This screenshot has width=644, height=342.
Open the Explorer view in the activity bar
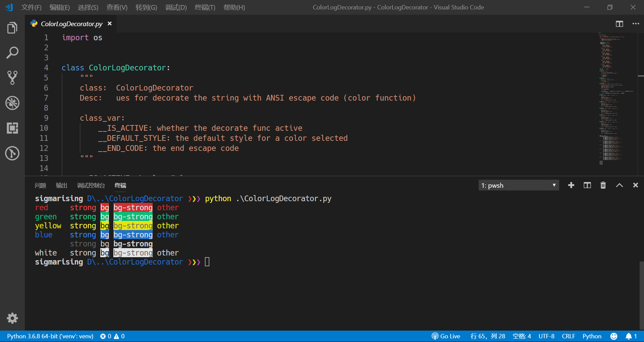tap(12, 27)
